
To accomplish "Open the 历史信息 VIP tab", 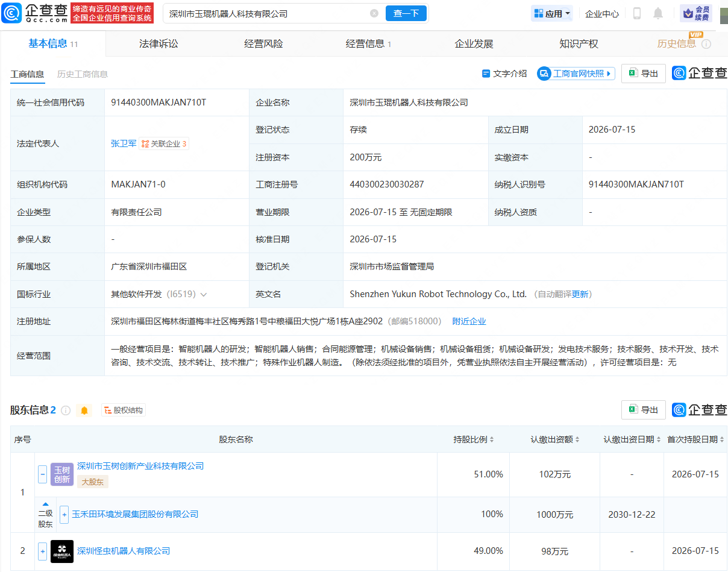I will 676,44.
